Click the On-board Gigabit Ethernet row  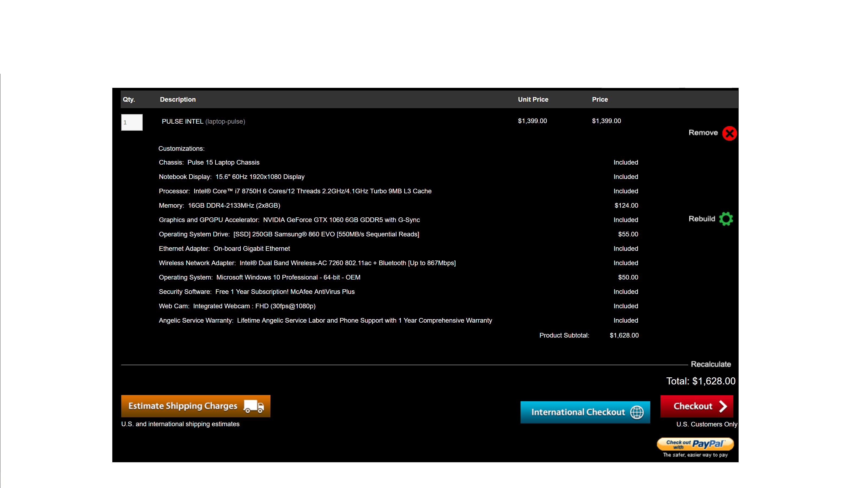point(224,249)
